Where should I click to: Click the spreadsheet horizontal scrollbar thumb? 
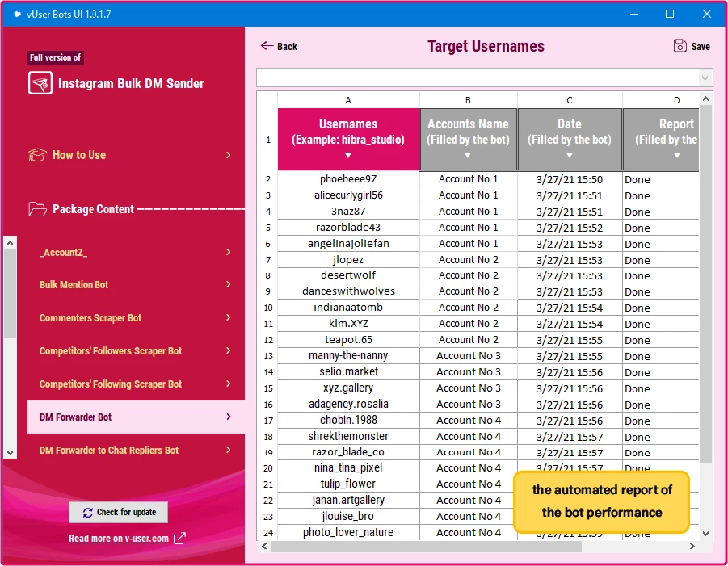tap(426, 547)
